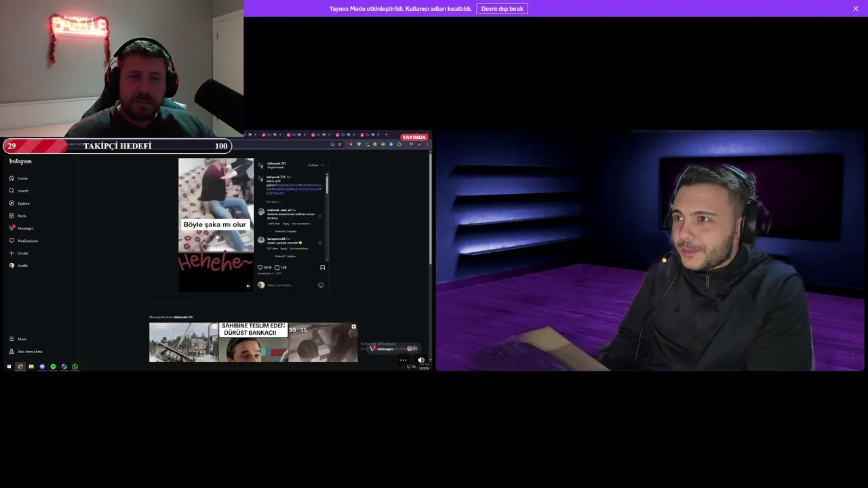This screenshot has width=868, height=488.
Task: Like karapence68's comment
Action: click(320, 243)
